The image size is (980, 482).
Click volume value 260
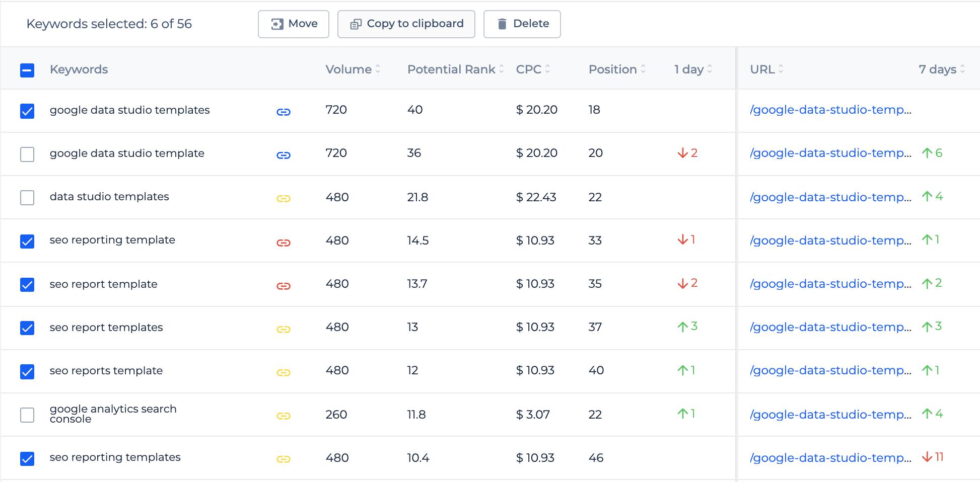click(x=336, y=415)
